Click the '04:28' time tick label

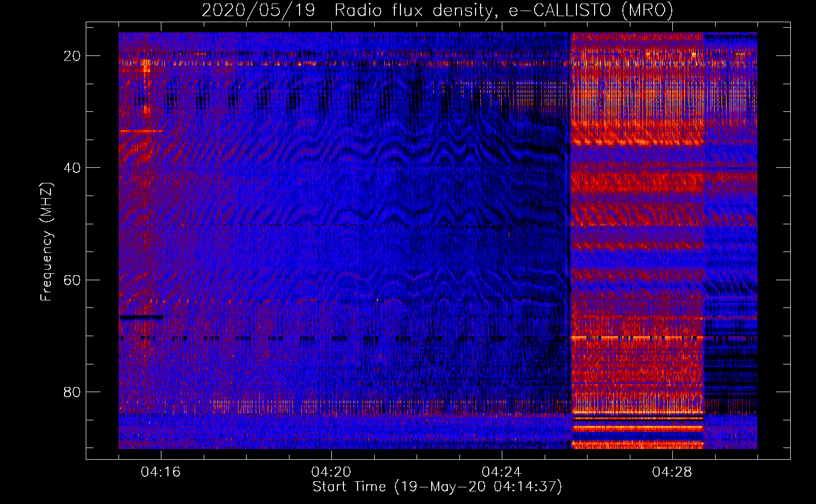(x=672, y=472)
